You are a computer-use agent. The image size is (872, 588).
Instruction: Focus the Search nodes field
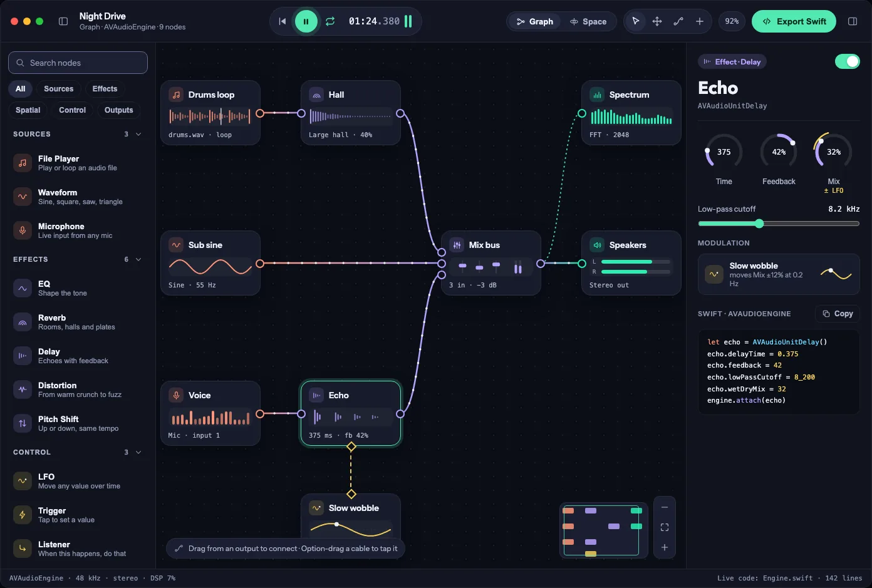click(x=78, y=63)
